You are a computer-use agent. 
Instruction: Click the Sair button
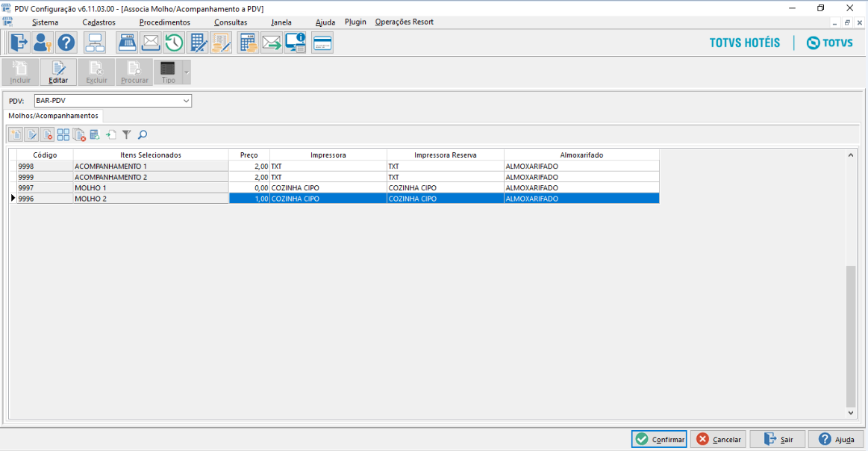tap(778, 439)
